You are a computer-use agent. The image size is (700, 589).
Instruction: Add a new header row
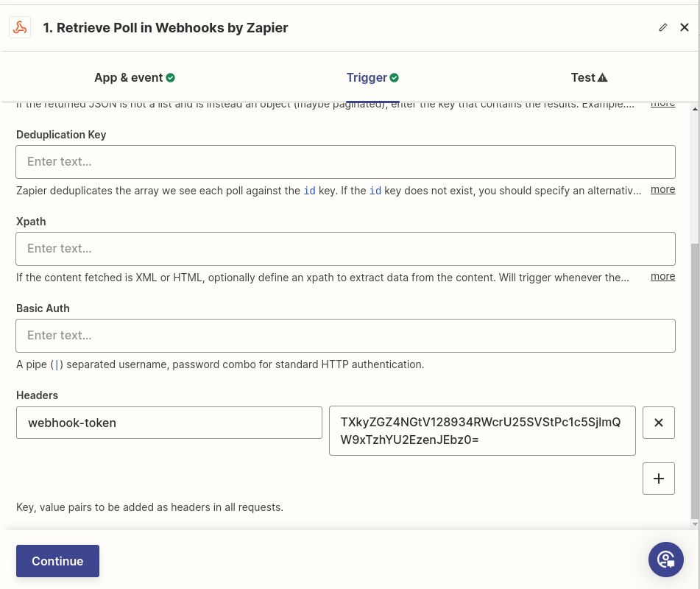(659, 479)
